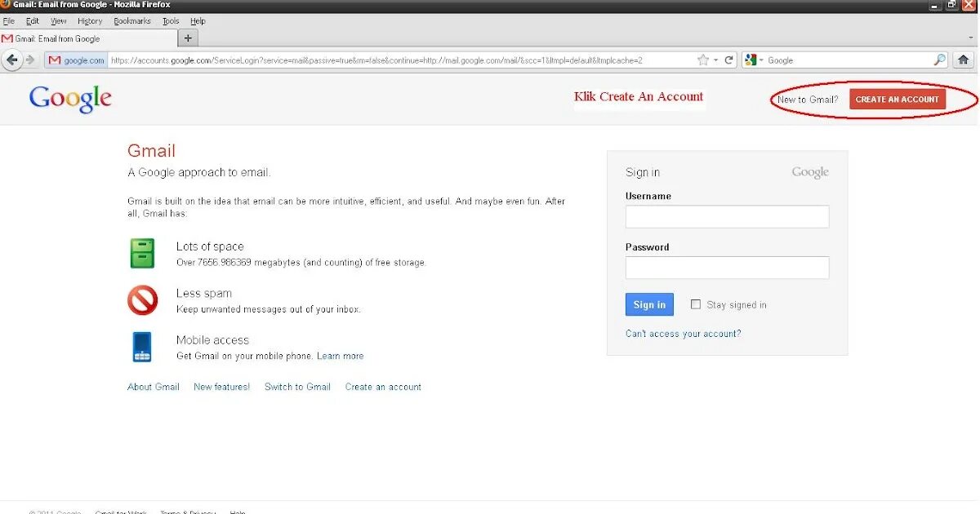Click the browser Forward arrow button
The width and height of the screenshot is (980, 514).
pyautogui.click(x=30, y=60)
